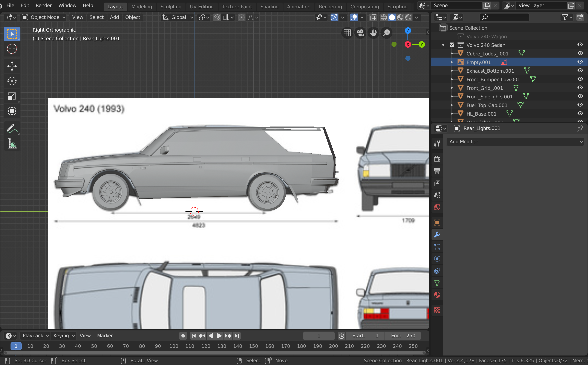Select Rendered viewport shading

pos(408,17)
